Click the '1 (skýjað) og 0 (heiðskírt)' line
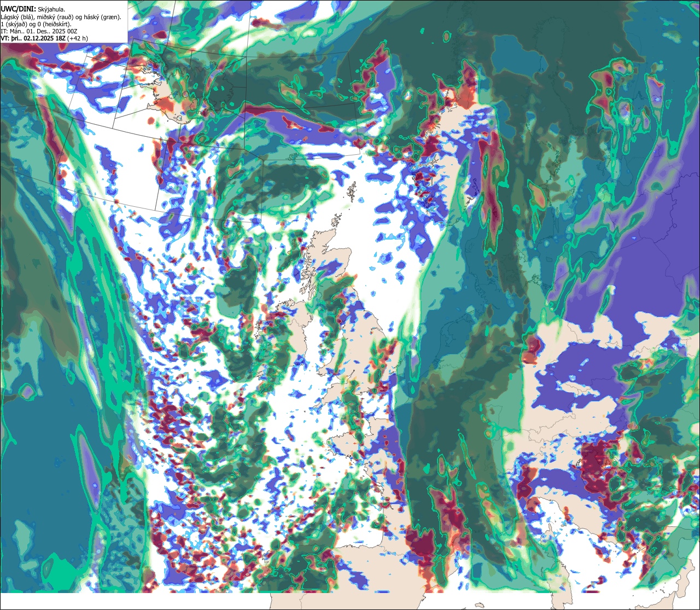Image resolution: width=700 pixels, height=610 pixels. [36, 24]
